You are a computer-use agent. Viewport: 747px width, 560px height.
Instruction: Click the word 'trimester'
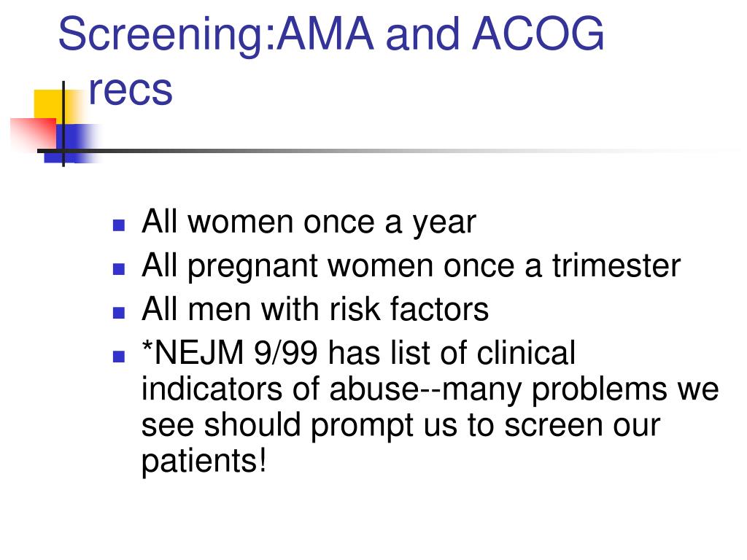point(616,265)
